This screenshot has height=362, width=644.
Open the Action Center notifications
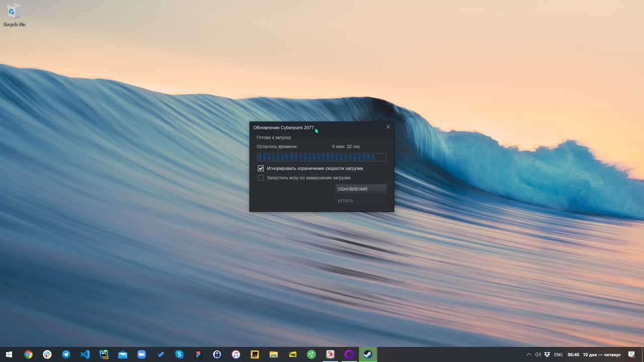click(631, 354)
